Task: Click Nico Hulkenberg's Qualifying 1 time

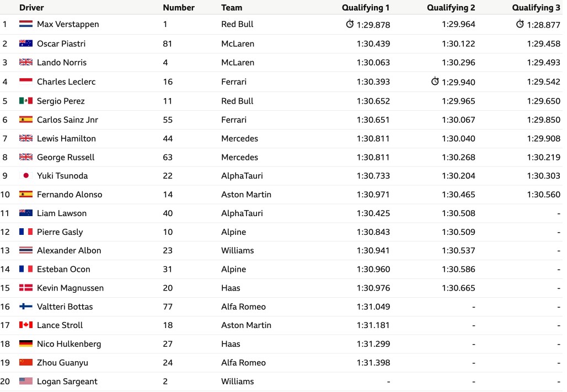Action: point(373,344)
